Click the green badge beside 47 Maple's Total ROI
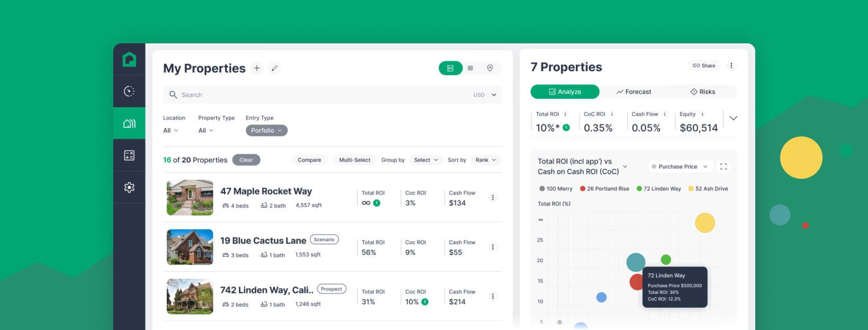Viewport: 868px width, 330px height. pos(377,203)
